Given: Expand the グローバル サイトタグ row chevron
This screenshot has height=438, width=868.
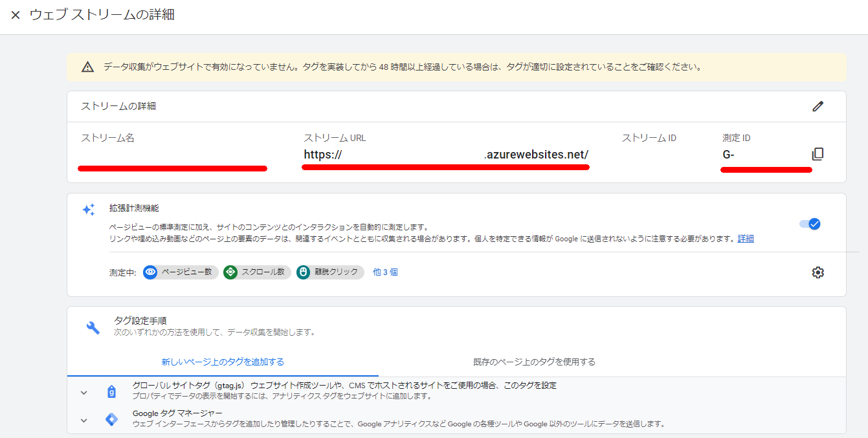Looking at the screenshot, I should pos(83,392).
